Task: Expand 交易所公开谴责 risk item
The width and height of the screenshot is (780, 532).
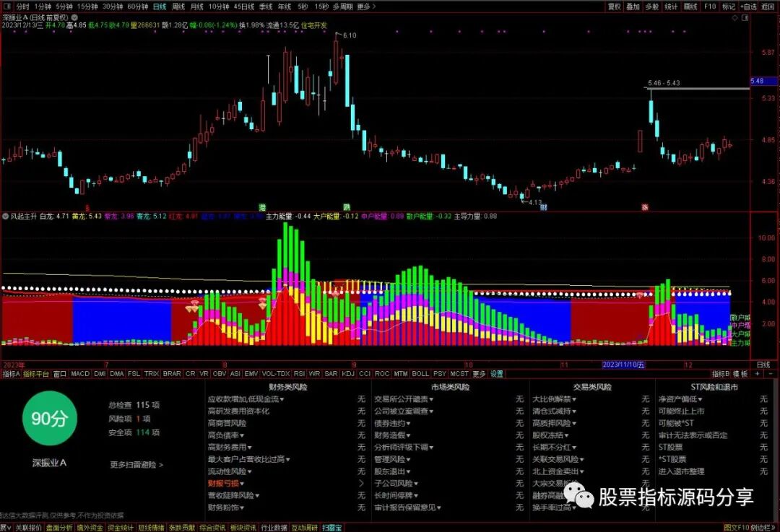Action: pyautogui.click(x=404, y=399)
